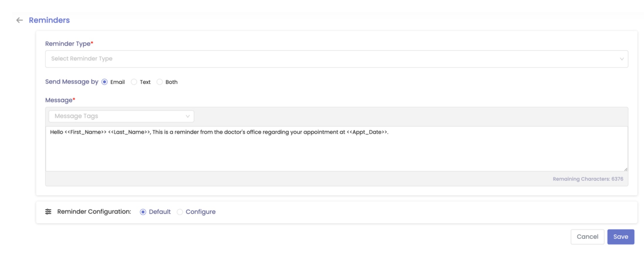Click the Reminder Configuration label text
The height and width of the screenshot is (255, 644).
pyautogui.click(x=94, y=212)
